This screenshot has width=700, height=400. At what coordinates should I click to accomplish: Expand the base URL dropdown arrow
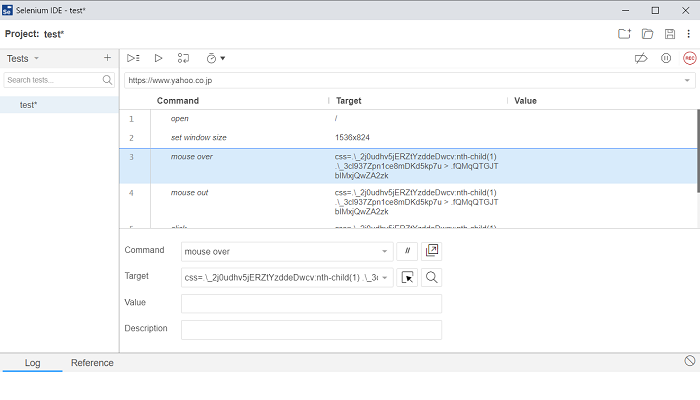point(687,81)
